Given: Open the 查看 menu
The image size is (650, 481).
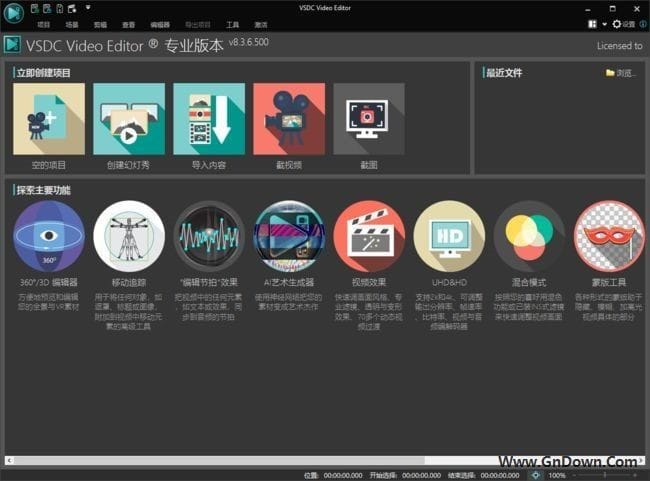Looking at the screenshot, I should pyautogui.click(x=129, y=25).
